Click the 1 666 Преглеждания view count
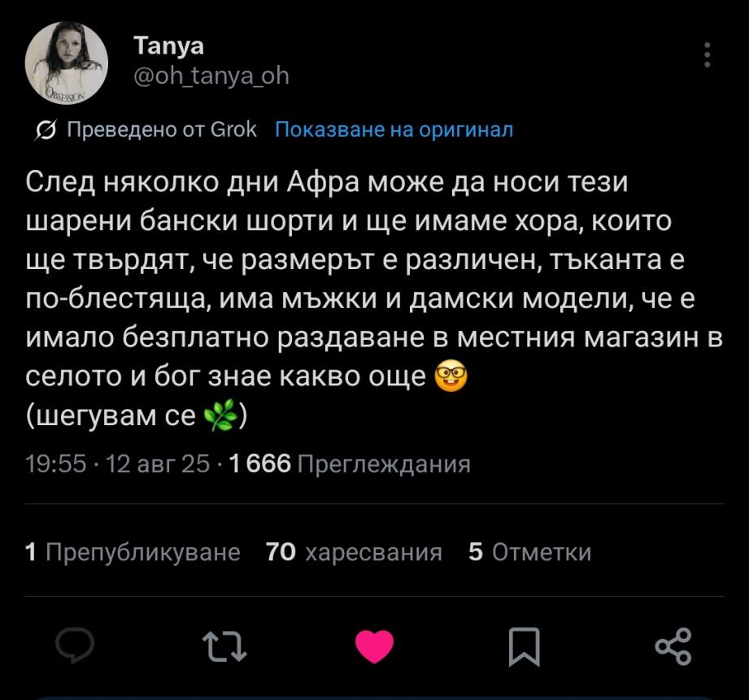Viewport: 749px width, 700px height. tap(350, 463)
